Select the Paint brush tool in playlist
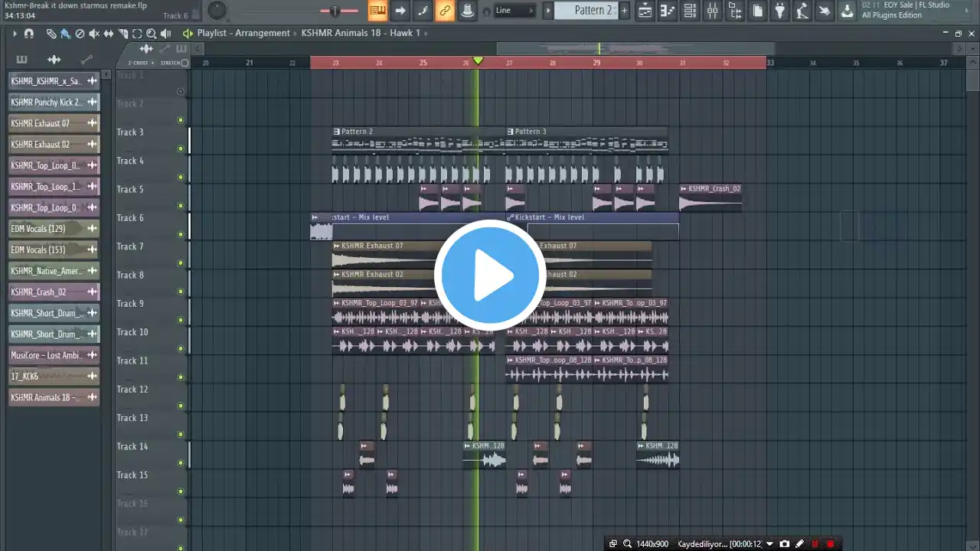Screen dimensions: 980x551 point(65,34)
